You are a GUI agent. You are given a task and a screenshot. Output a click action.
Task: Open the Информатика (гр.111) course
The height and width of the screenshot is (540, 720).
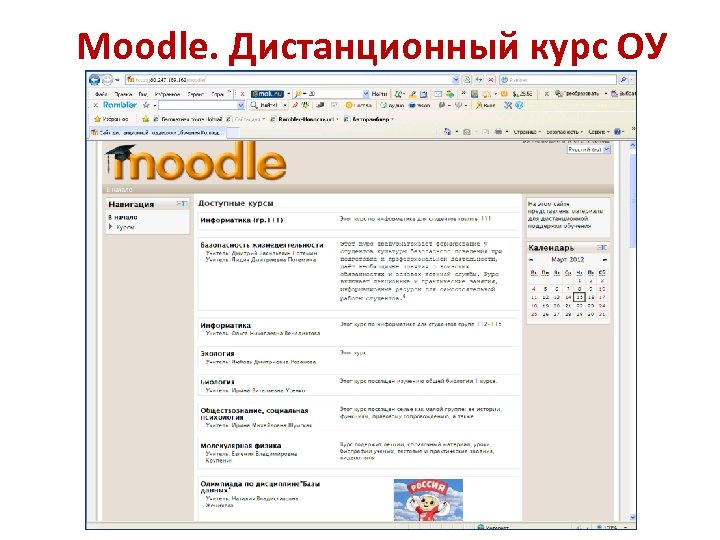[242, 220]
